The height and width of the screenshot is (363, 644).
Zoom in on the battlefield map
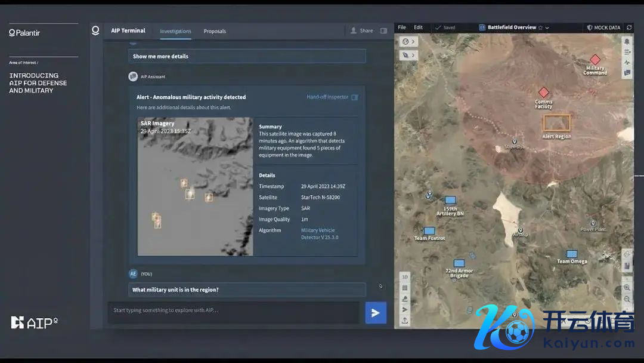pos(627,287)
